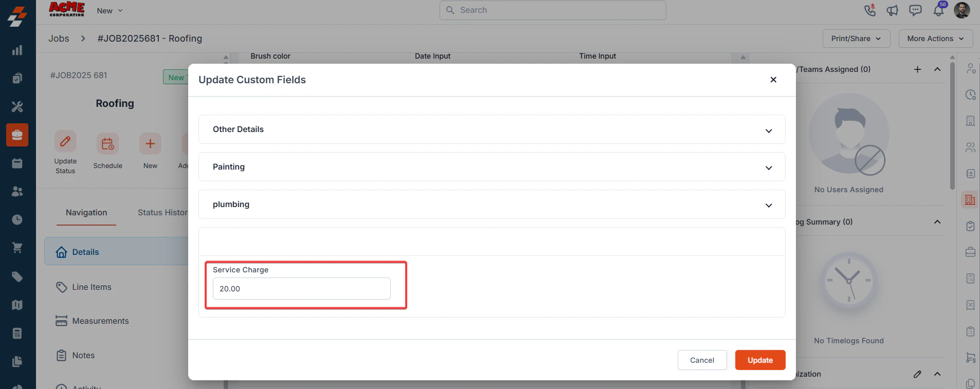Click the right panel vertical scrollbar
The width and height of the screenshot is (980, 389).
[952, 126]
